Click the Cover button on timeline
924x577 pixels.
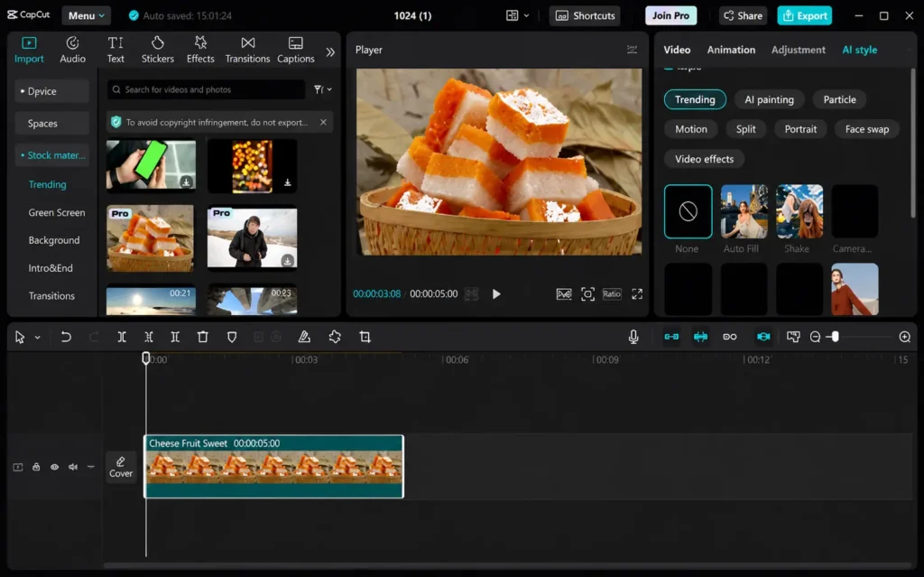(x=121, y=467)
